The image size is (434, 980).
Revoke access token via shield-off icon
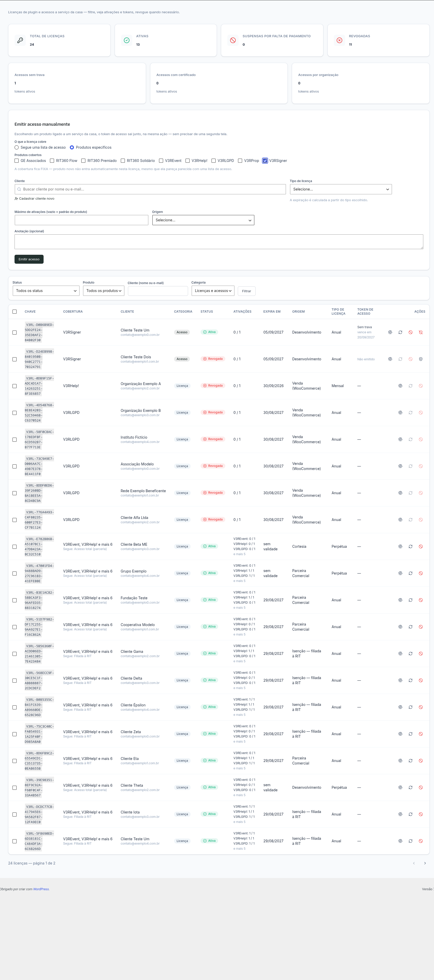pos(421,332)
